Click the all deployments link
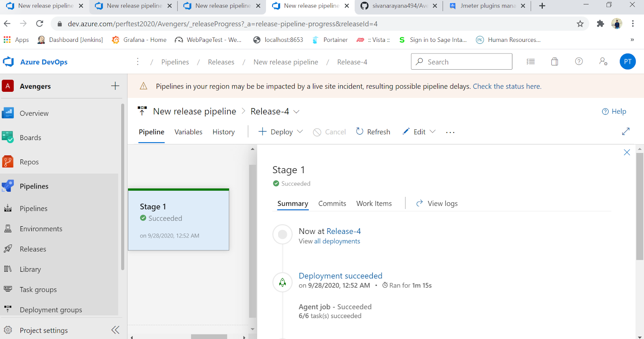 coord(337,241)
